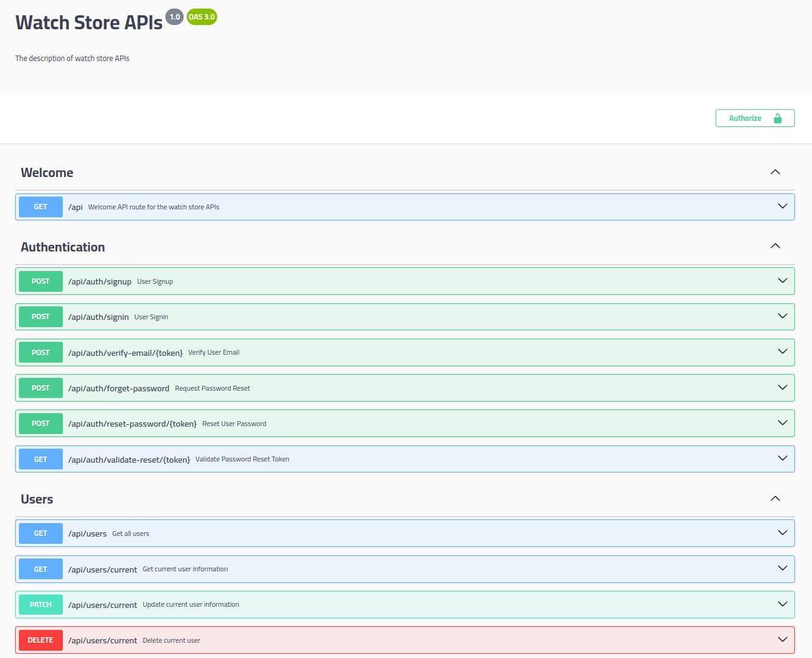This screenshot has height=658, width=812.
Task: Click the /api/auth/signup path
Action: [x=100, y=281]
